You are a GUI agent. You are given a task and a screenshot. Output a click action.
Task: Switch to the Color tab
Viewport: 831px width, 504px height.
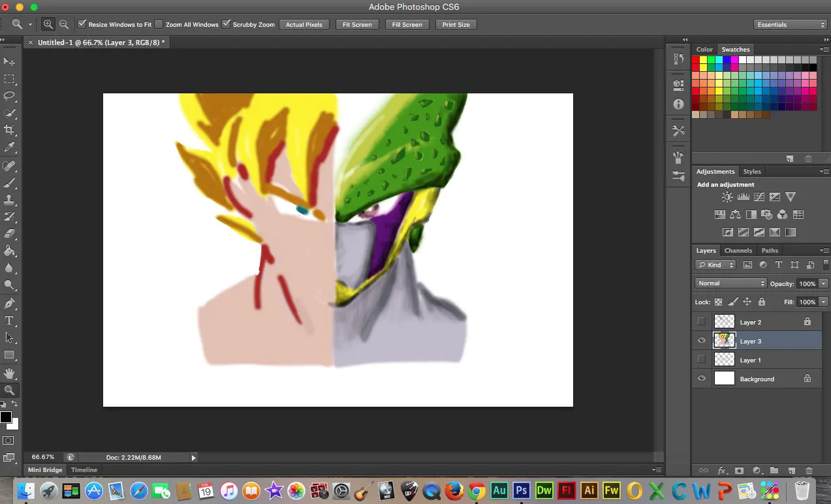704,49
